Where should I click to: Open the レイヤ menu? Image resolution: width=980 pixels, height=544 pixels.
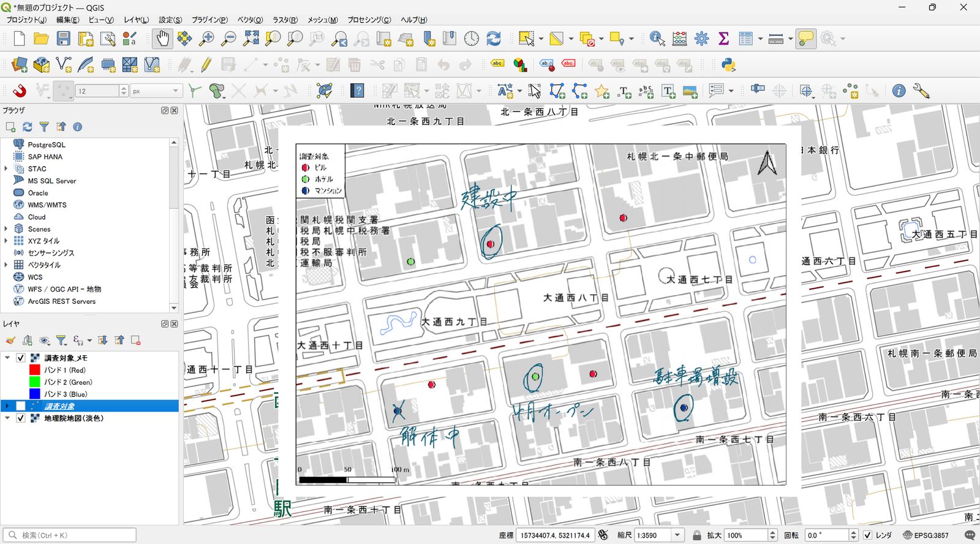pyautogui.click(x=136, y=20)
